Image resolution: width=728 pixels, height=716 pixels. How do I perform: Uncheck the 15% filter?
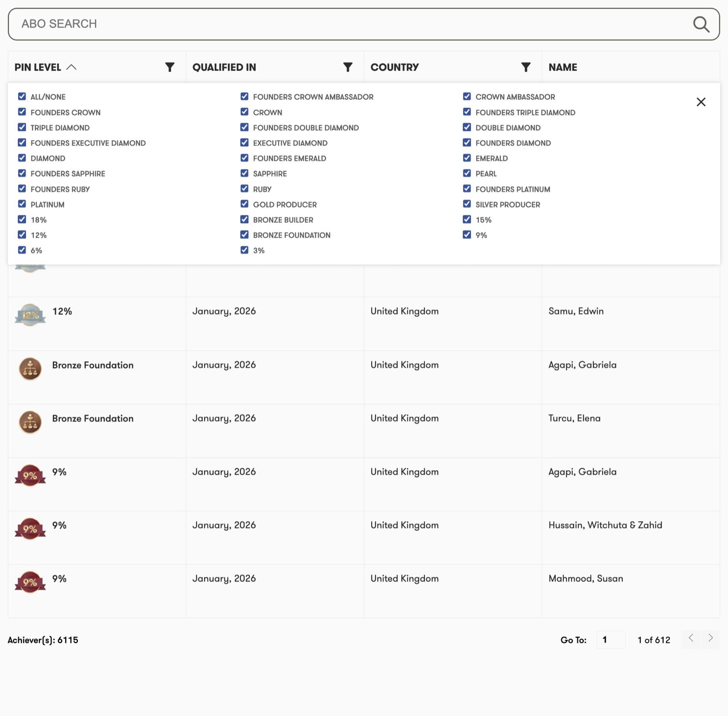click(x=467, y=219)
